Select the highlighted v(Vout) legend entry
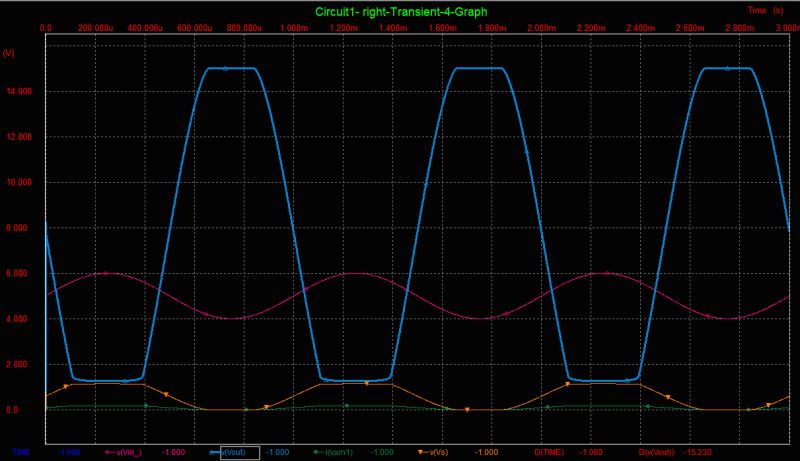The height and width of the screenshot is (461, 800). pos(240,452)
